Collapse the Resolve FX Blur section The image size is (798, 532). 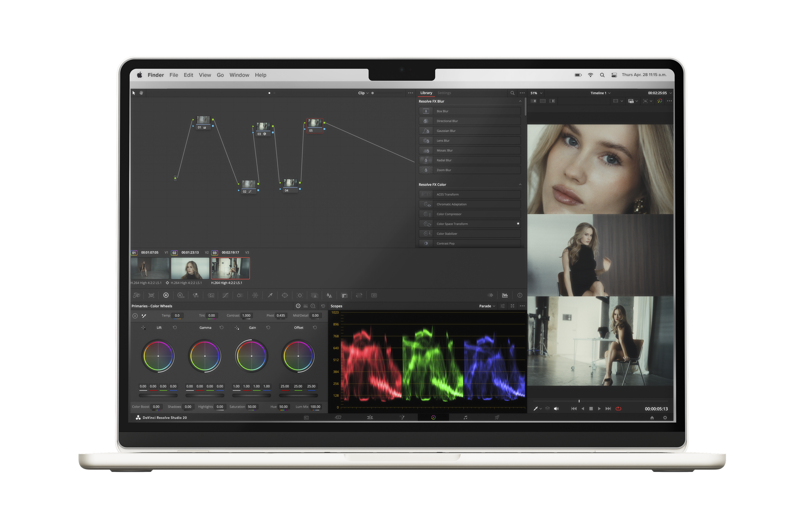point(520,101)
